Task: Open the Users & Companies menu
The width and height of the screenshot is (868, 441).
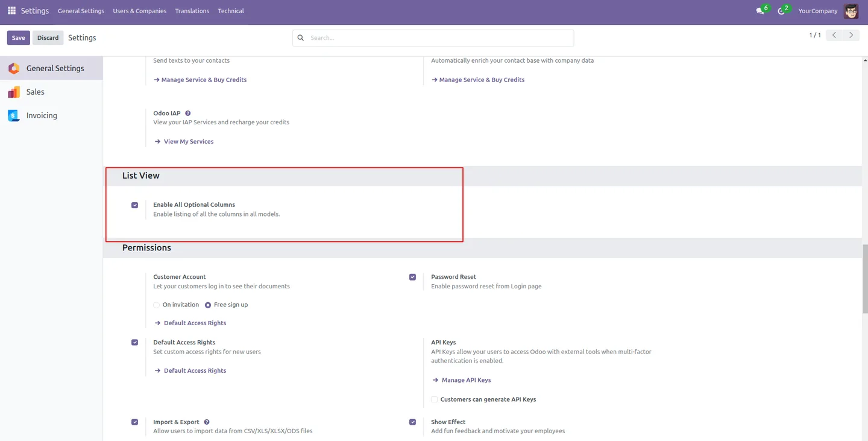Action: 139,11
